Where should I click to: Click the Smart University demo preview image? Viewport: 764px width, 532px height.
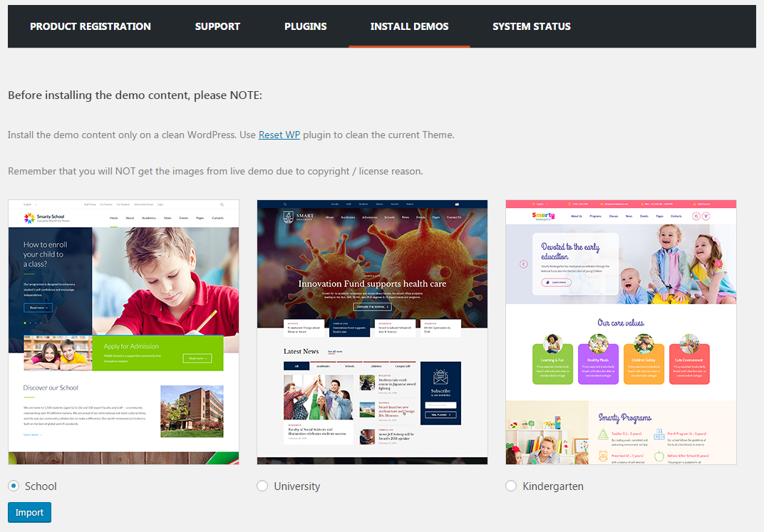tap(372, 332)
